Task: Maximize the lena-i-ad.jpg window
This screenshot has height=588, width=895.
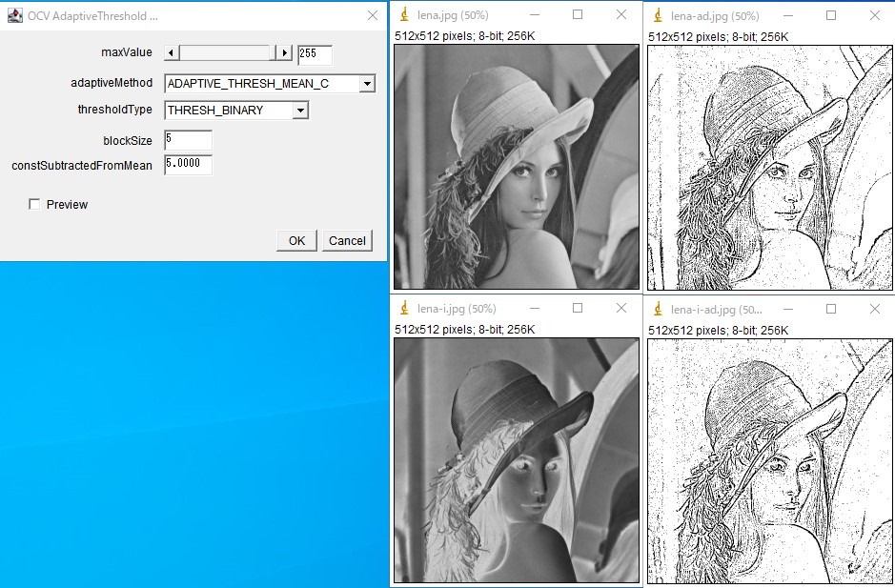Action: 831,309
